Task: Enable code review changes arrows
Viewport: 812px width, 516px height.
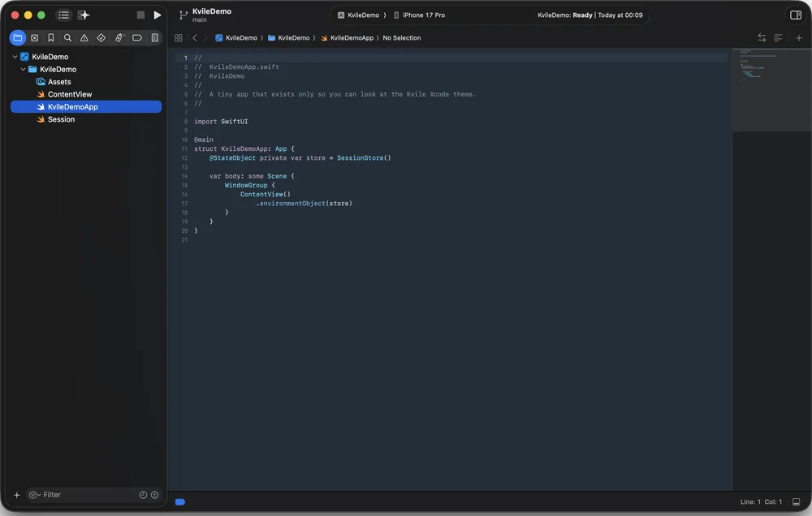Action: click(762, 38)
